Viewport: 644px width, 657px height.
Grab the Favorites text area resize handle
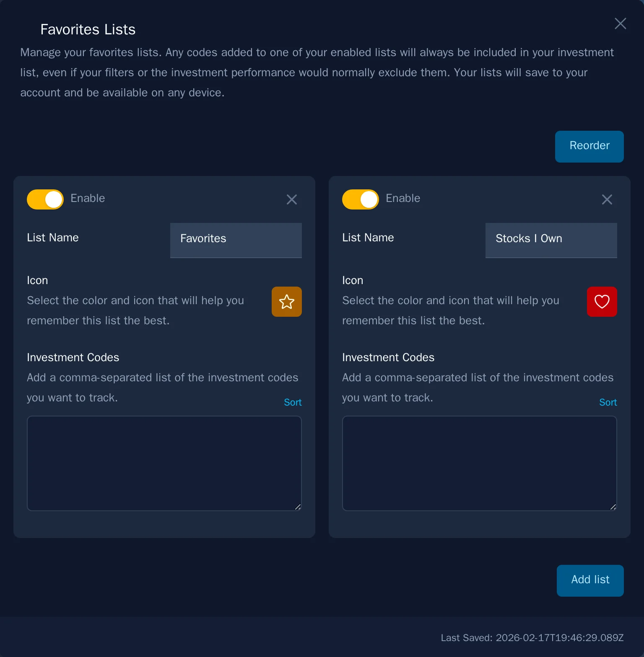pos(298,507)
